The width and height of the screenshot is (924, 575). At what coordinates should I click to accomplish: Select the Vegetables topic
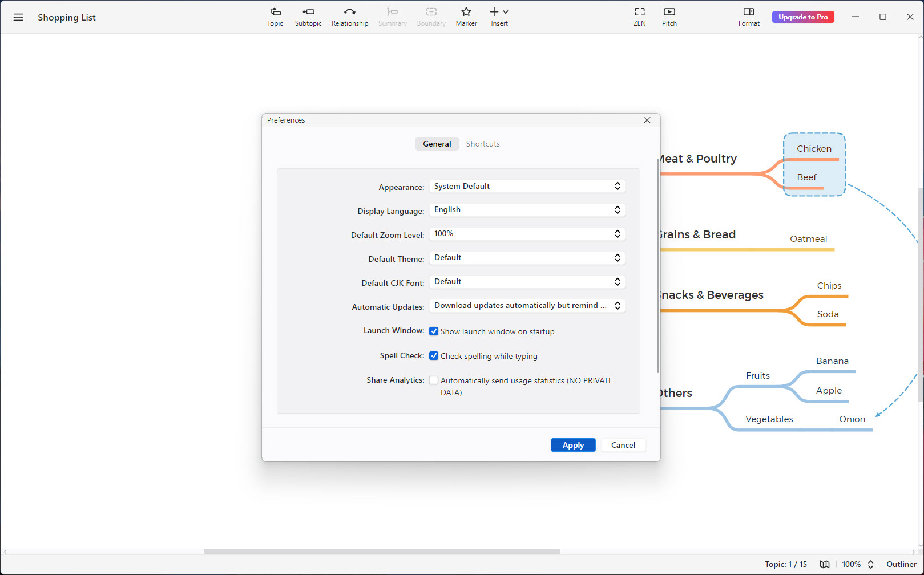[x=769, y=419]
